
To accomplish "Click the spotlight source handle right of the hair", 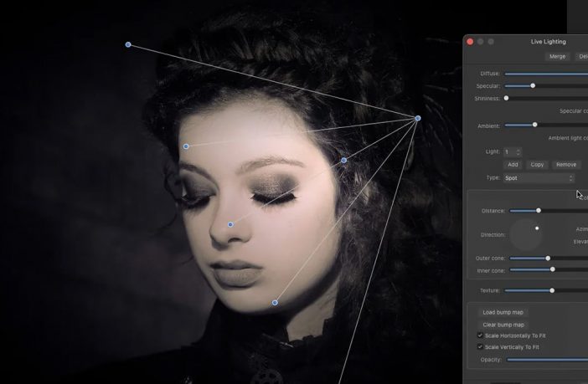I will 418,119.
